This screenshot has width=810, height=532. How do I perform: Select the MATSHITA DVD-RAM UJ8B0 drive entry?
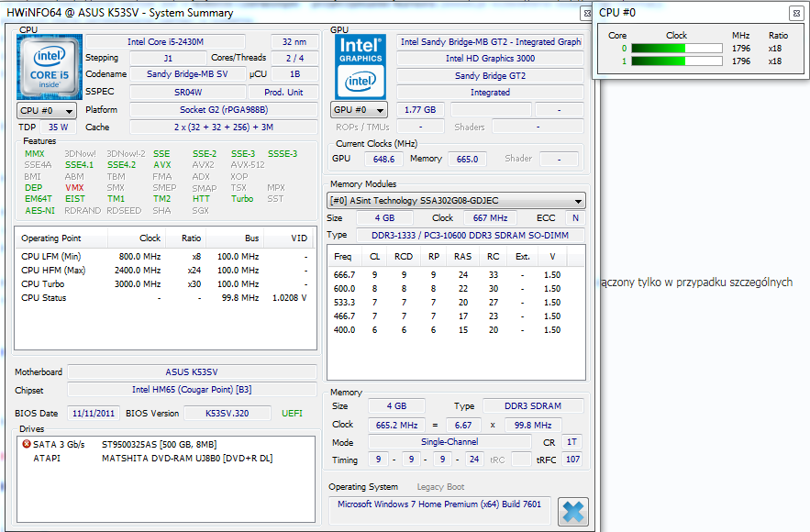pyautogui.click(x=187, y=458)
